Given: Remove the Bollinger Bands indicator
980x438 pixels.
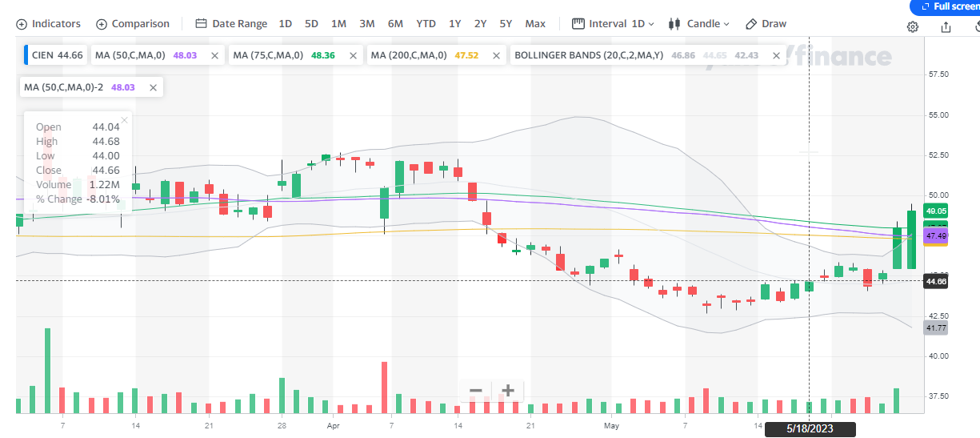Looking at the screenshot, I should pos(775,56).
